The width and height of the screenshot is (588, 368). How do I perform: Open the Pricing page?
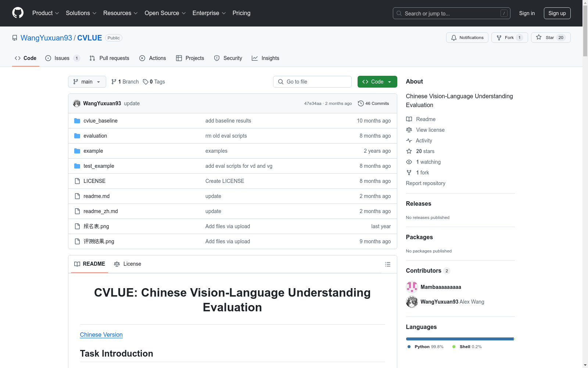click(241, 13)
